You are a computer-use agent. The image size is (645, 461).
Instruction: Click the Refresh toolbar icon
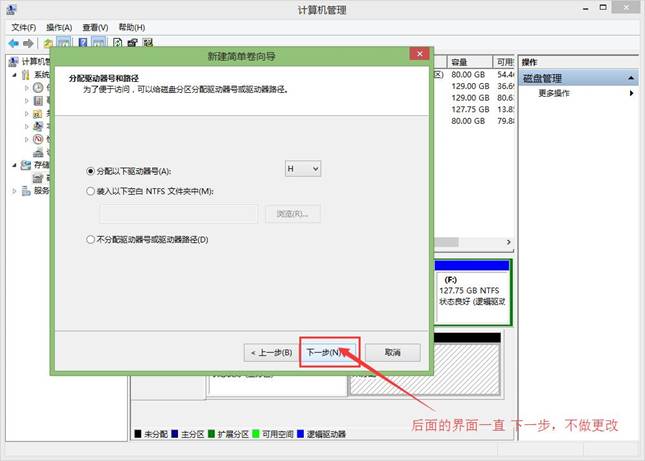click(x=118, y=43)
